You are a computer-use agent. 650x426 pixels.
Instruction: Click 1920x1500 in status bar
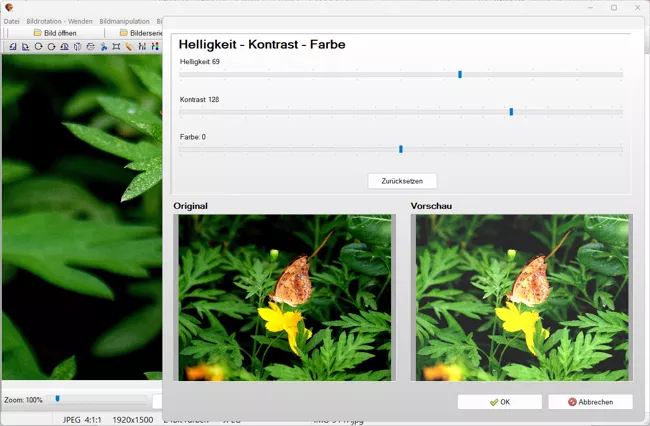(x=133, y=420)
